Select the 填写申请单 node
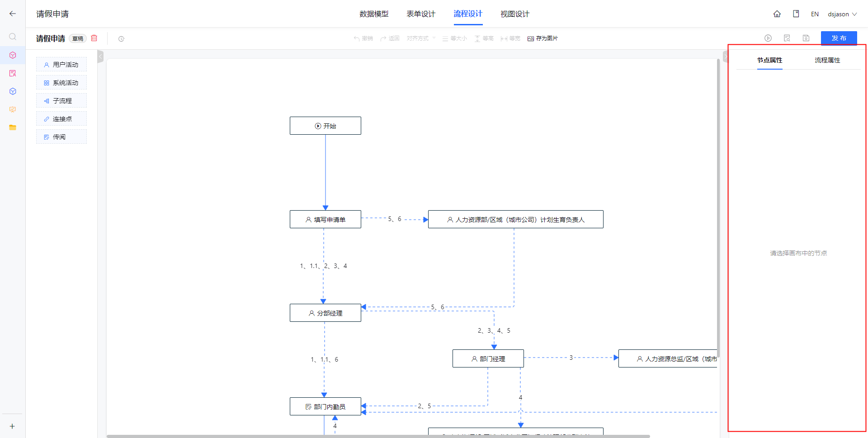 (x=325, y=219)
